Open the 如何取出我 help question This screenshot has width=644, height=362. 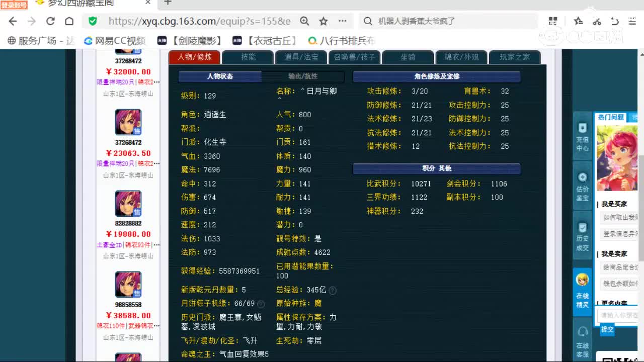[620, 217]
